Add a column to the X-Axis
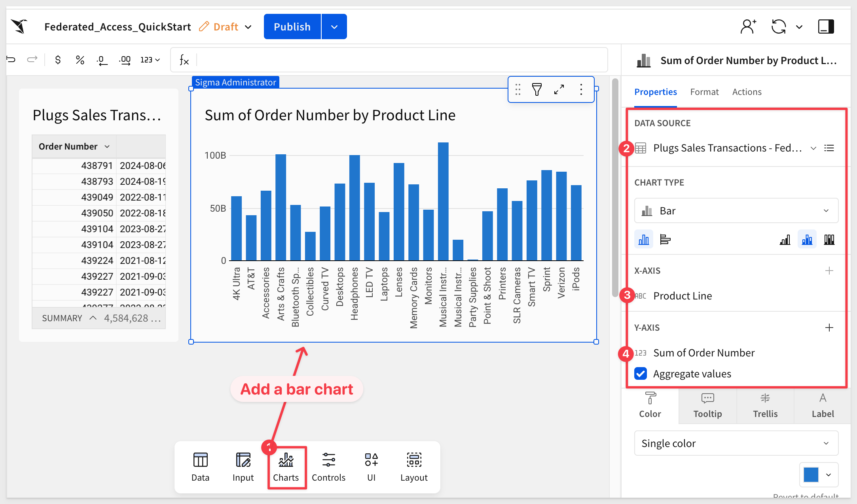 coord(829,271)
